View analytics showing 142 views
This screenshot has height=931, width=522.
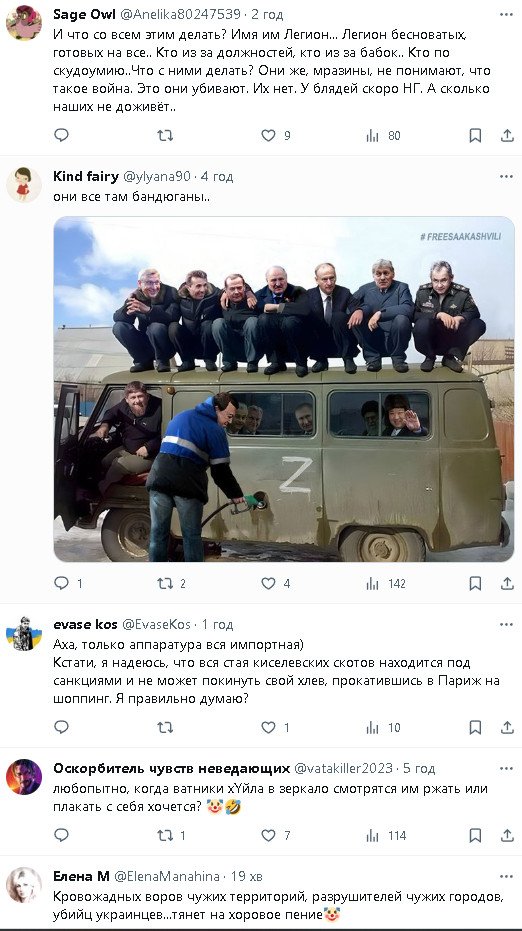386,584
